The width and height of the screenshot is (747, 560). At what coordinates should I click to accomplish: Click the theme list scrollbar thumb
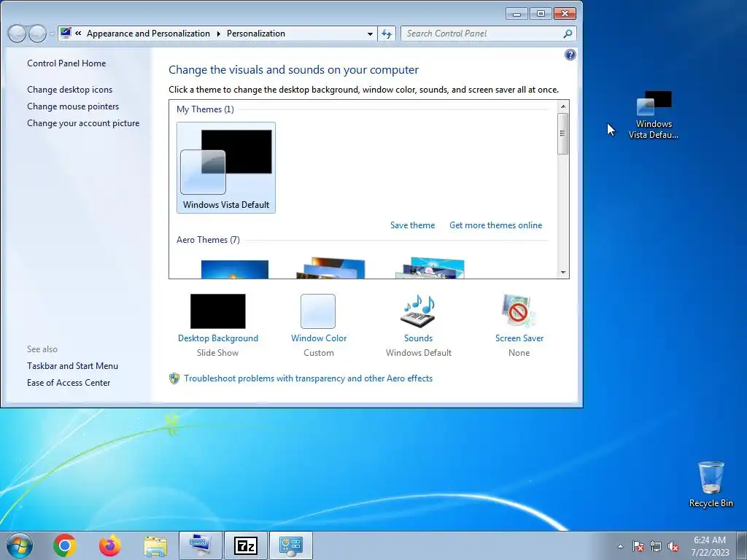[562, 134]
